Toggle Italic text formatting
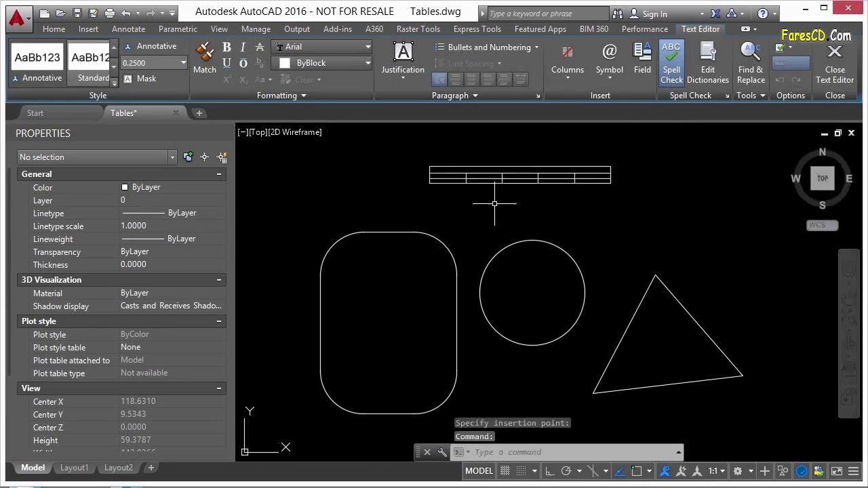The image size is (868, 488). (243, 47)
